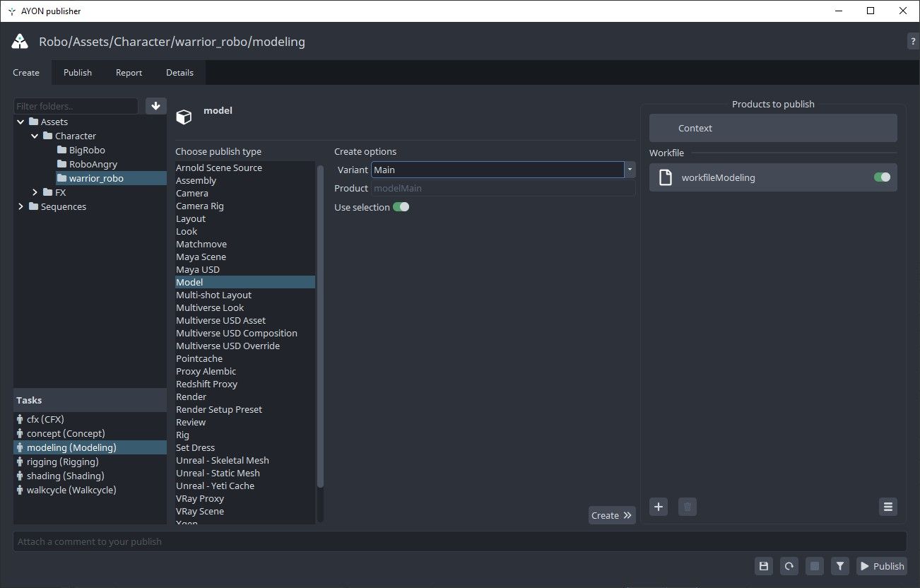This screenshot has height=588, width=920.
Task: Click the workfileModeling document icon
Action: click(x=664, y=177)
